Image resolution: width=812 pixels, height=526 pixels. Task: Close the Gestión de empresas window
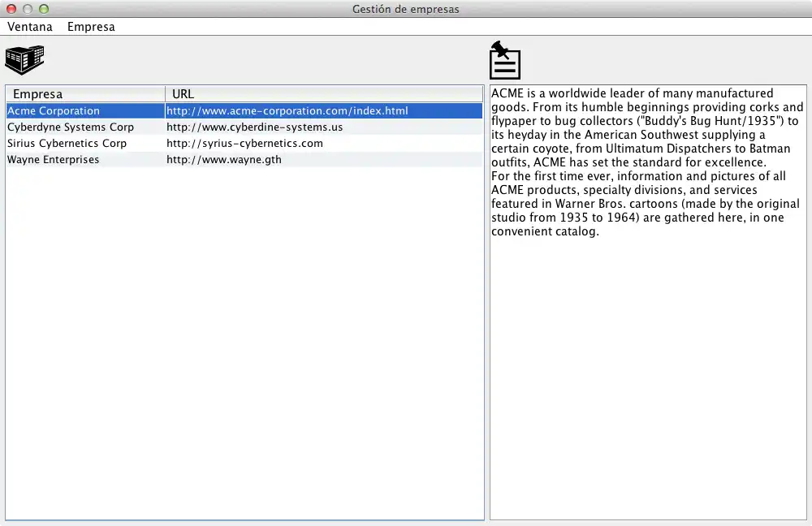point(11,9)
